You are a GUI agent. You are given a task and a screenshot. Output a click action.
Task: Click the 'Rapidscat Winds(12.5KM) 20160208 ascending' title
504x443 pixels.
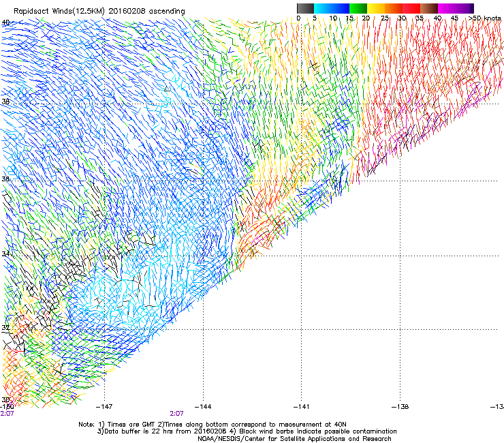99,12
